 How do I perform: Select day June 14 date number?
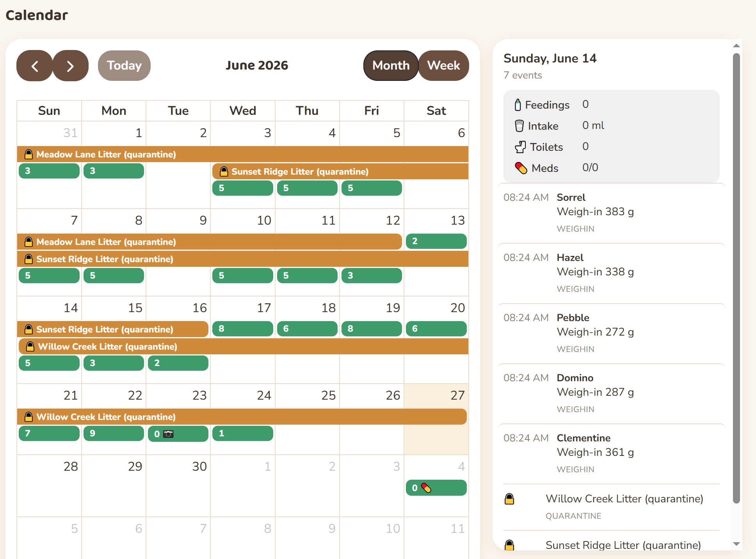[x=71, y=308]
